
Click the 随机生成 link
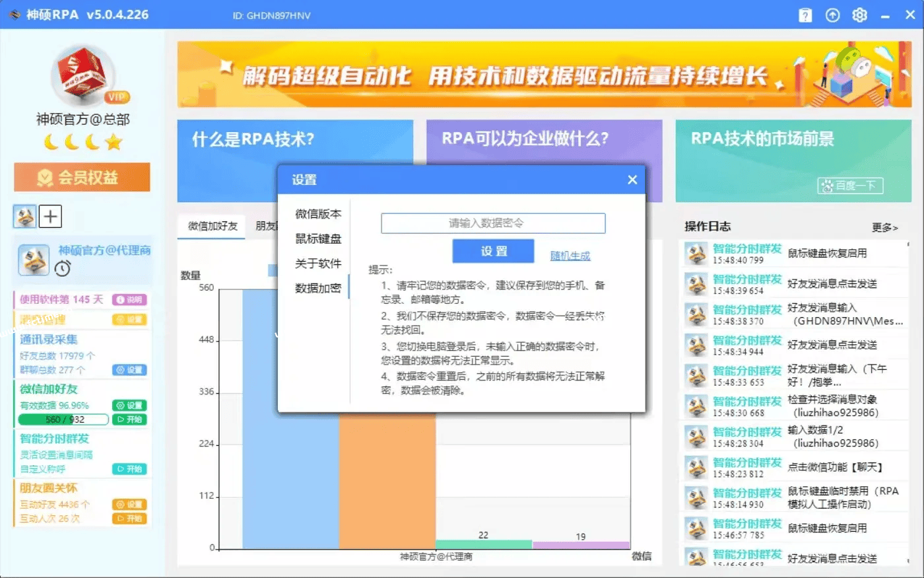click(x=570, y=256)
